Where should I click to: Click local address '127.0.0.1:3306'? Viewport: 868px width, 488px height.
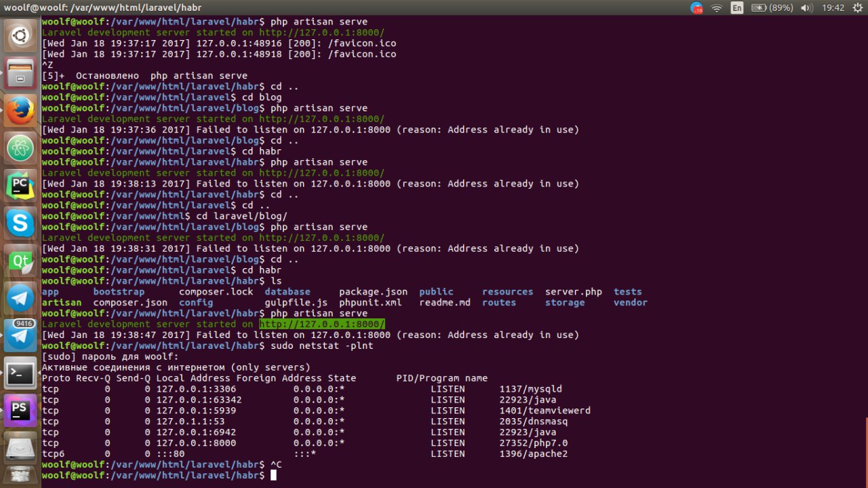[196, 389]
